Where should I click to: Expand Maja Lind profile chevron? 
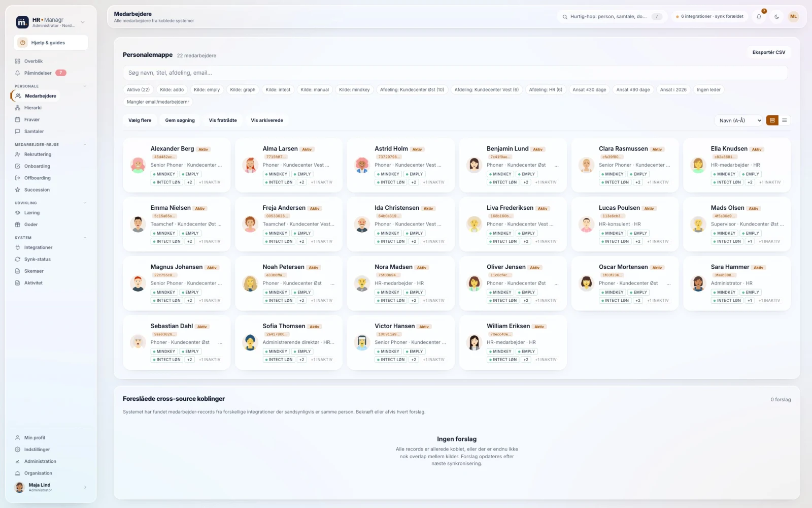85,487
